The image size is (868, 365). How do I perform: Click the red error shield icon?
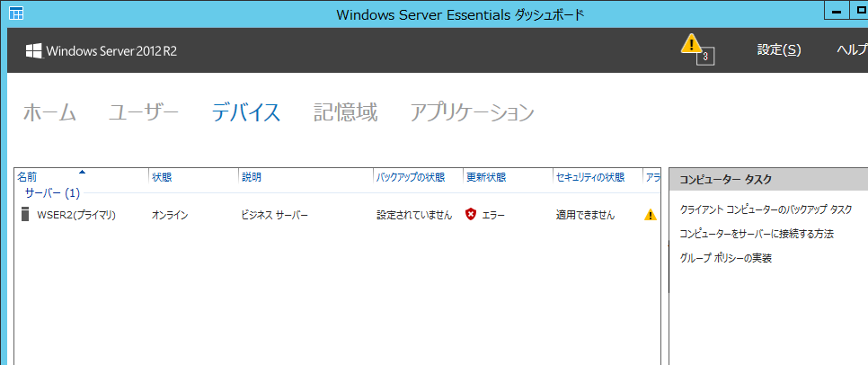click(471, 215)
